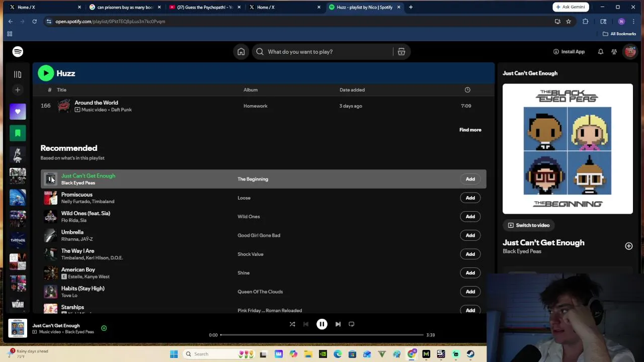Switch to the can prisoners buy search tab
The height and width of the screenshot is (362, 644).
tap(124, 7)
